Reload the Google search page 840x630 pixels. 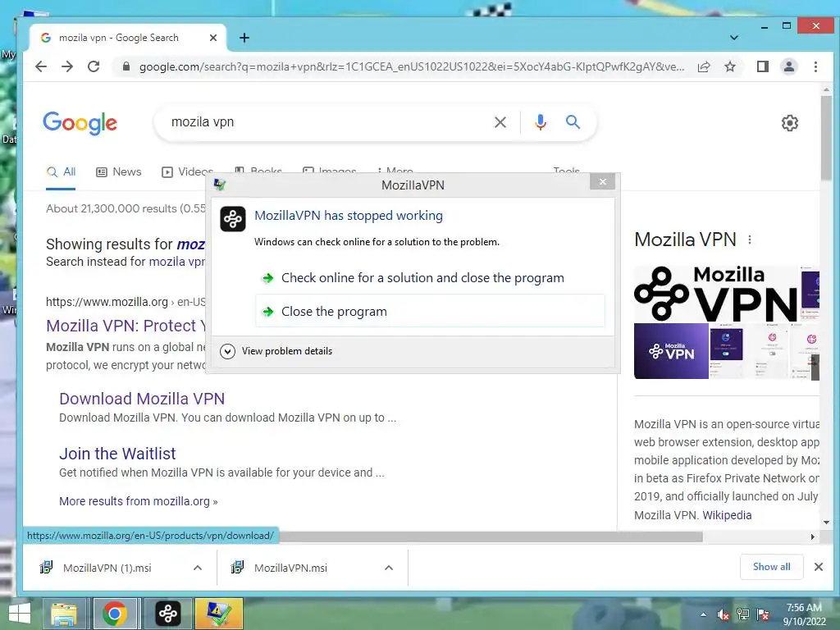click(94, 66)
